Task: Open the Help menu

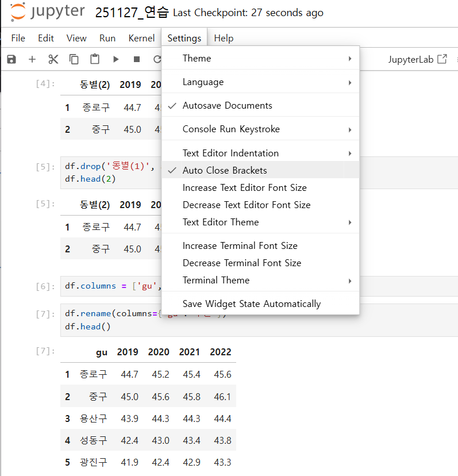Action: 224,39
